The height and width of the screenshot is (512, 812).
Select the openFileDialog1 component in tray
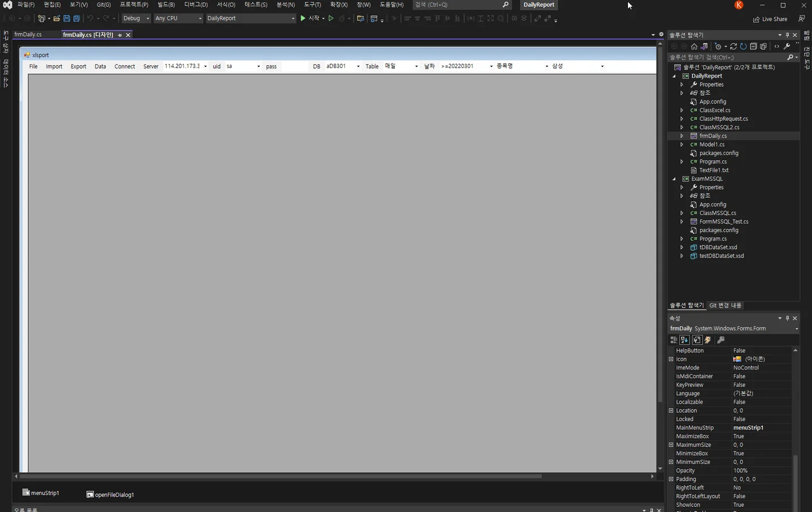click(110, 494)
